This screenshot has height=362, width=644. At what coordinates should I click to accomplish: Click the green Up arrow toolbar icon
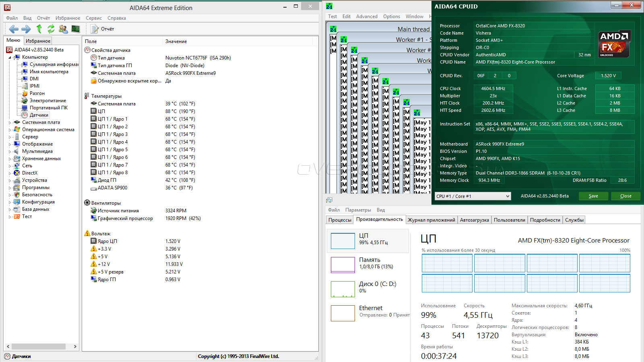pos(39,29)
